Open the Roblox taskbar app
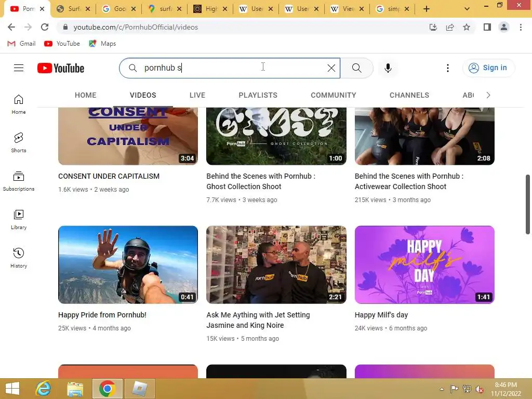 coord(139,389)
